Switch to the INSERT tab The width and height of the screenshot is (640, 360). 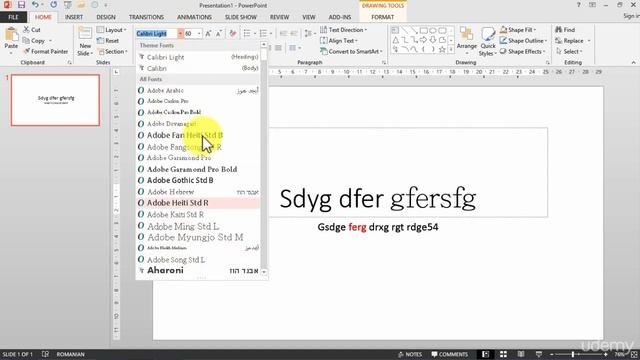(x=73, y=17)
